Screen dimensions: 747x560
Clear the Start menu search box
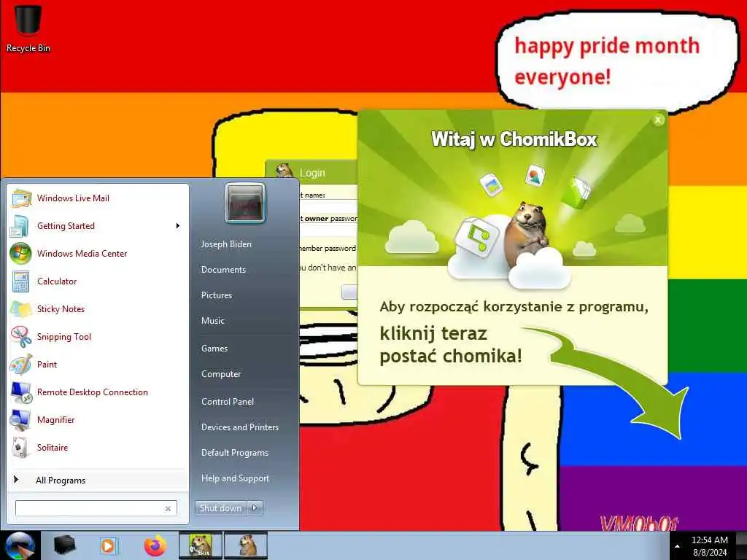[168, 508]
